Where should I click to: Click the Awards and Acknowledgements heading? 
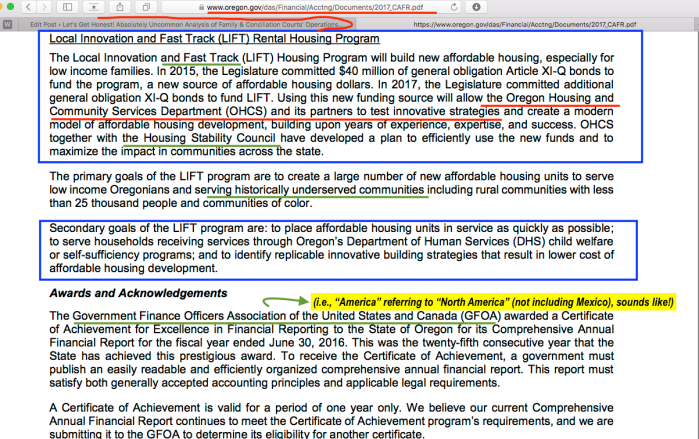click(138, 293)
